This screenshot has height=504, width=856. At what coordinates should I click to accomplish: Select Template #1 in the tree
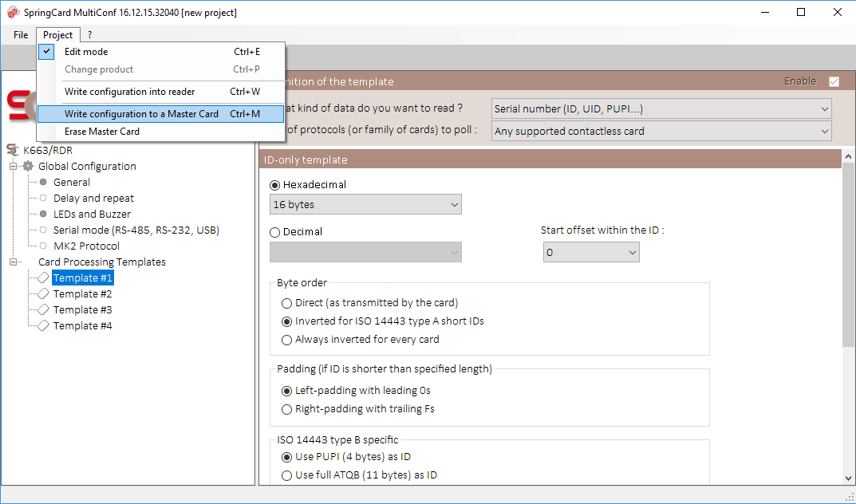83,278
